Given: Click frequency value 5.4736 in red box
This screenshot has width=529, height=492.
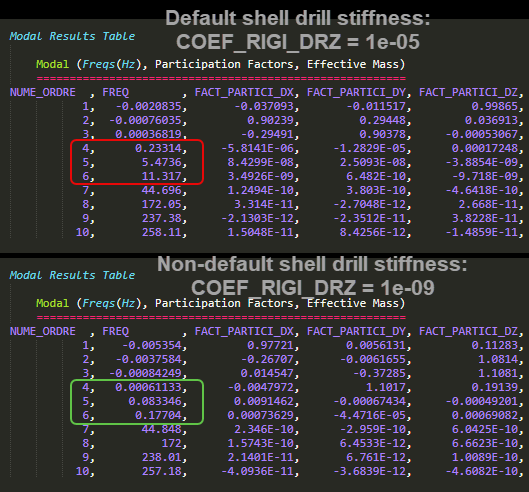Looking at the screenshot, I should (x=162, y=162).
